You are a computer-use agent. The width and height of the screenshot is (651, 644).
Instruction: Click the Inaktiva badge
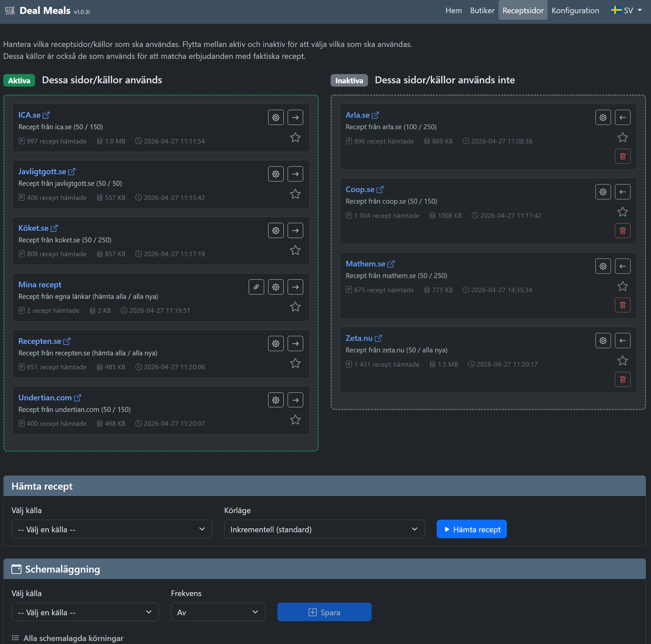(x=349, y=81)
